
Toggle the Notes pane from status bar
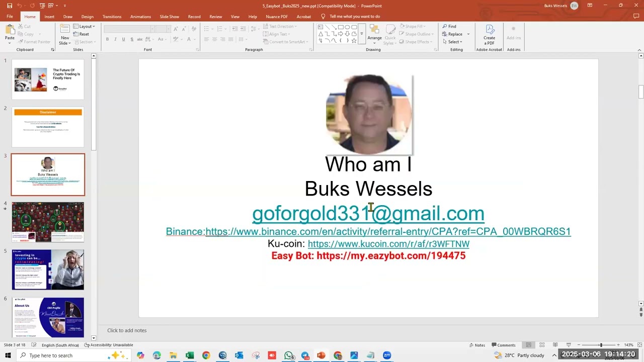click(x=477, y=345)
